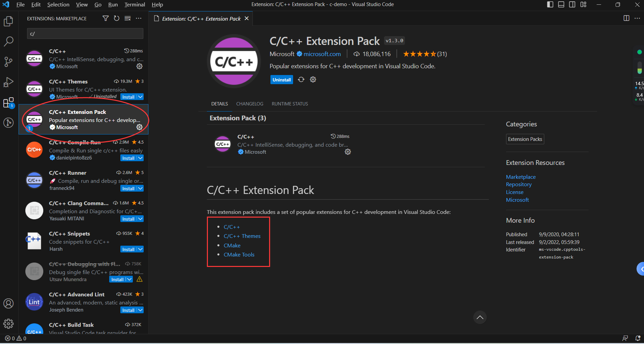The image size is (644, 344).
Task: Open feedback icon in status bar
Action: [x=625, y=338]
